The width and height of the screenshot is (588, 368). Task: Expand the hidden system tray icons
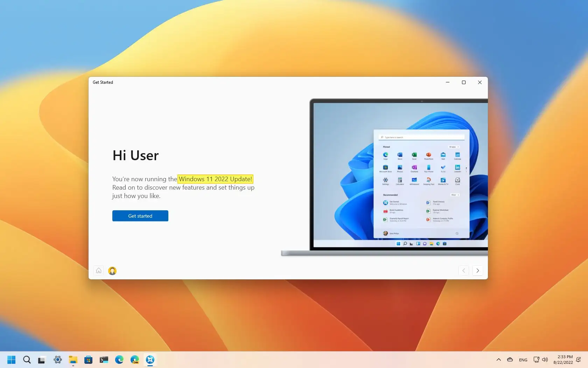(x=499, y=360)
